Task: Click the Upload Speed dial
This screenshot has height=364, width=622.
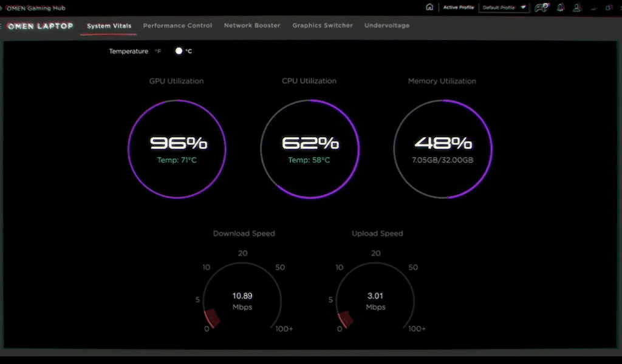Action: pos(376,297)
